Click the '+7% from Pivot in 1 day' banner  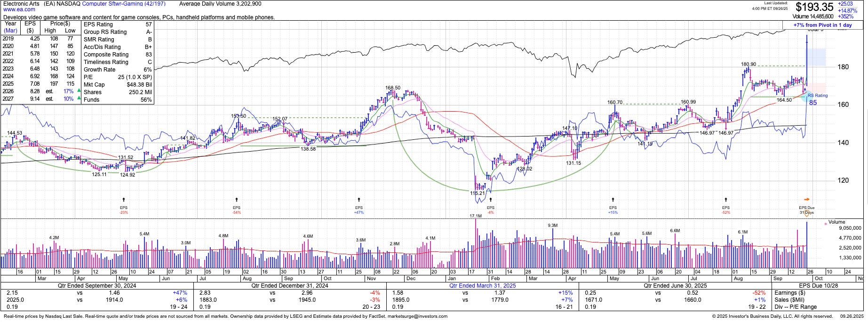coord(822,25)
